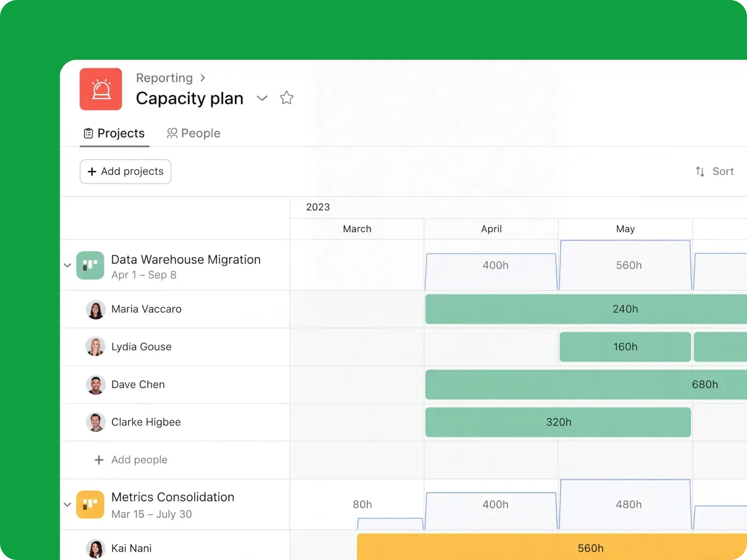This screenshot has height=560, width=747.
Task: Click Add people under Data Warehouse Migration
Action: pyautogui.click(x=131, y=460)
